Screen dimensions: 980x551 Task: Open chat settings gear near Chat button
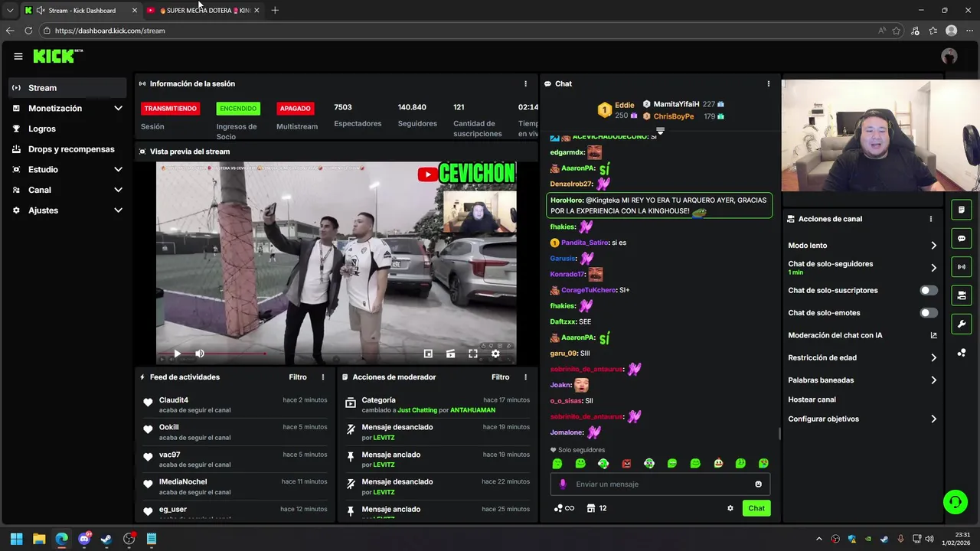pyautogui.click(x=730, y=508)
